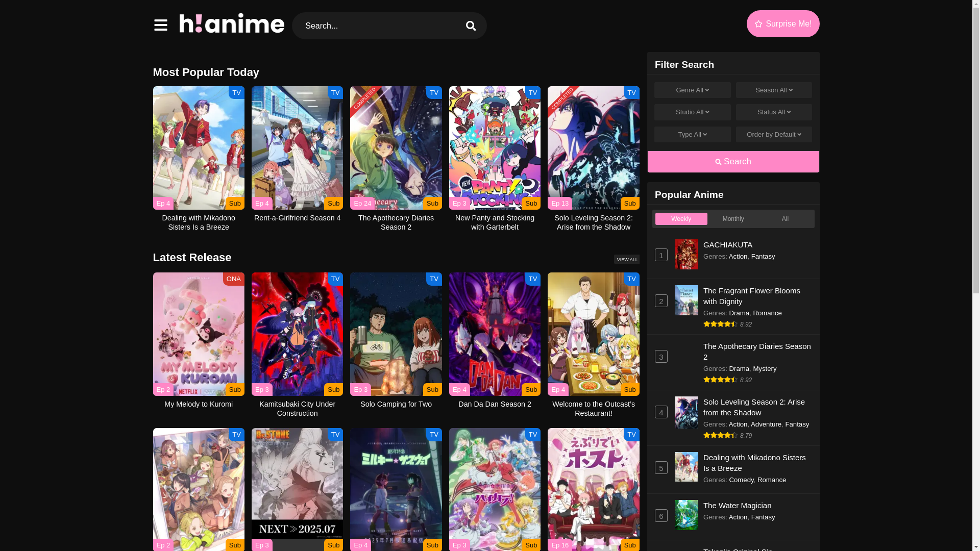This screenshot has width=980, height=551.
Task: Click Dan Da Dan Season 2 title
Action: pyautogui.click(x=495, y=404)
